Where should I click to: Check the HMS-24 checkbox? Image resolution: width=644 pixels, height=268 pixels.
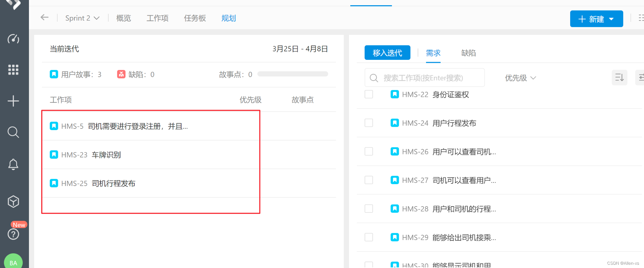point(369,123)
